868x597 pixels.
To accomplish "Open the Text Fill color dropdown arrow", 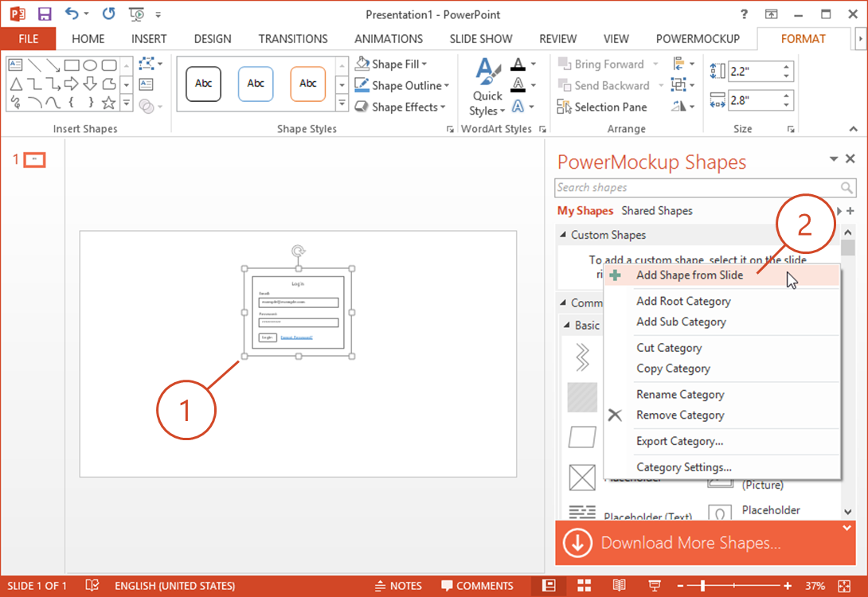I will (x=534, y=64).
